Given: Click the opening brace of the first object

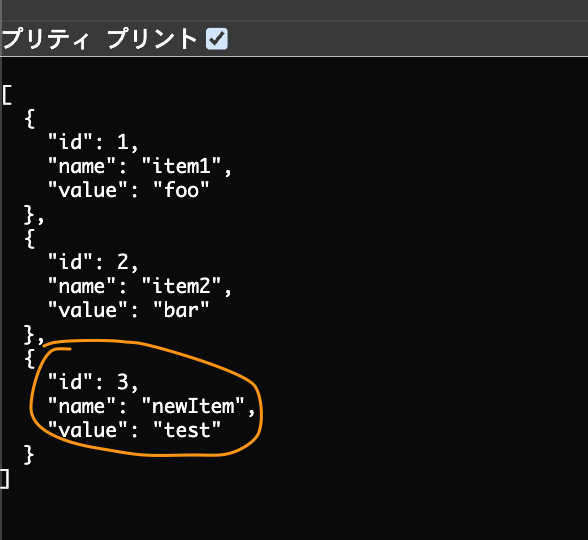Looking at the screenshot, I should click(x=30, y=119).
